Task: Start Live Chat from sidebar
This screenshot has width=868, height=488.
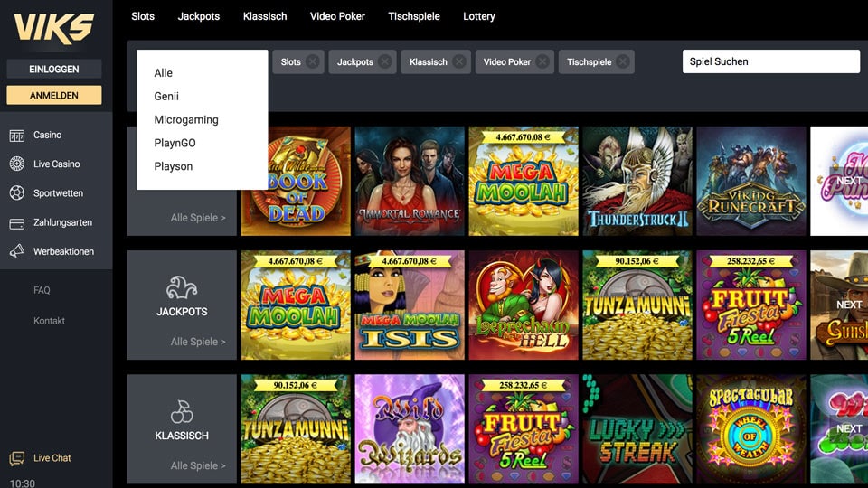Action: coord(52,458)
